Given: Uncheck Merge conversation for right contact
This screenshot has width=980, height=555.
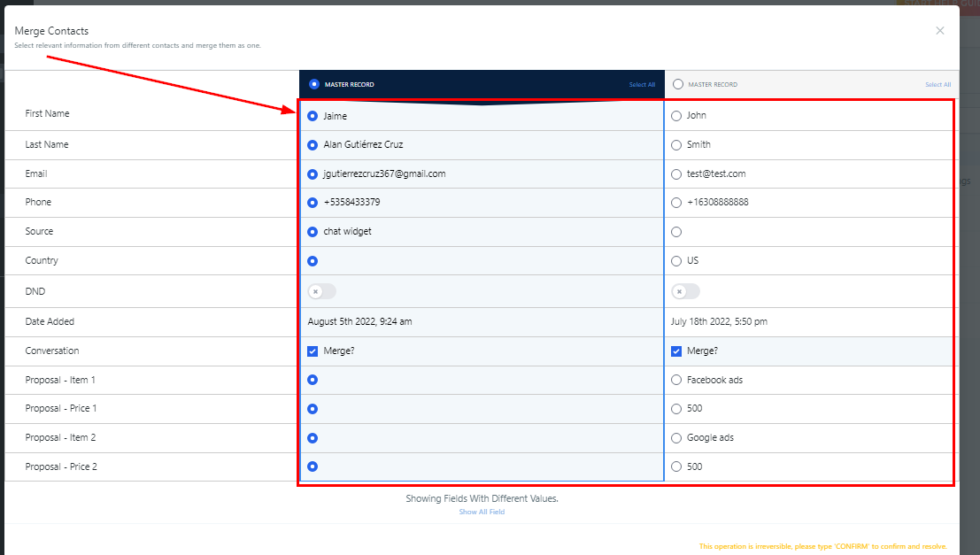Looking at the screenshot, I should [676, 351].
